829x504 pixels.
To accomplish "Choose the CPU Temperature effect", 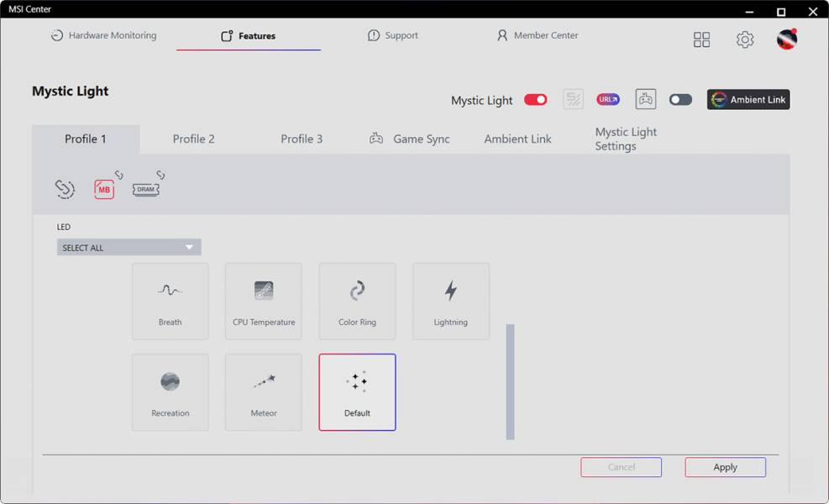I will (264, 301).
